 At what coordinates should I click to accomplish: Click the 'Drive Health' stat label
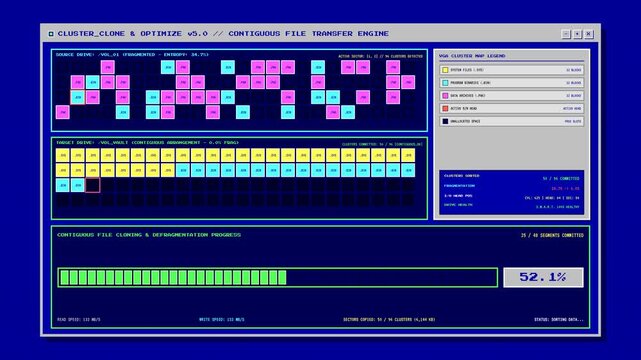coord(458,205)
